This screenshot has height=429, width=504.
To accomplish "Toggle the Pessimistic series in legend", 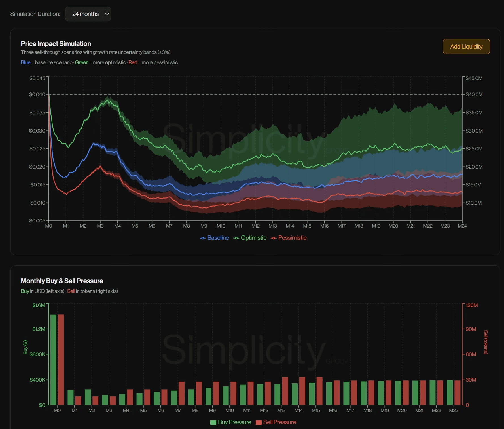I will tap(289, 238).
